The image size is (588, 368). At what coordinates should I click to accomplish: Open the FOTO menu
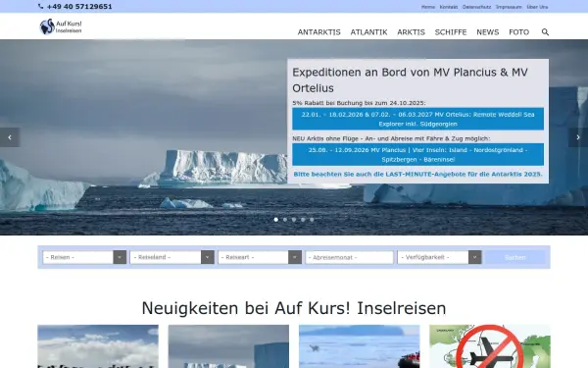coord(519,32)
